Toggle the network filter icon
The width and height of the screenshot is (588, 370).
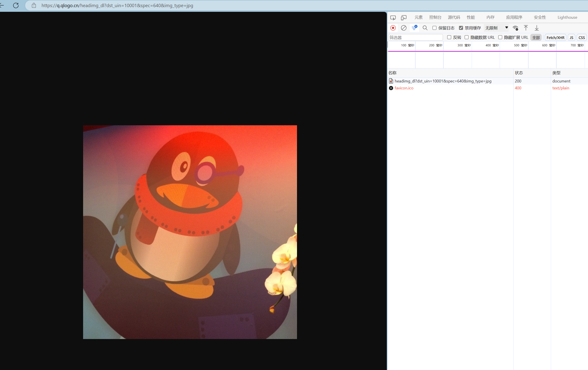414,28
